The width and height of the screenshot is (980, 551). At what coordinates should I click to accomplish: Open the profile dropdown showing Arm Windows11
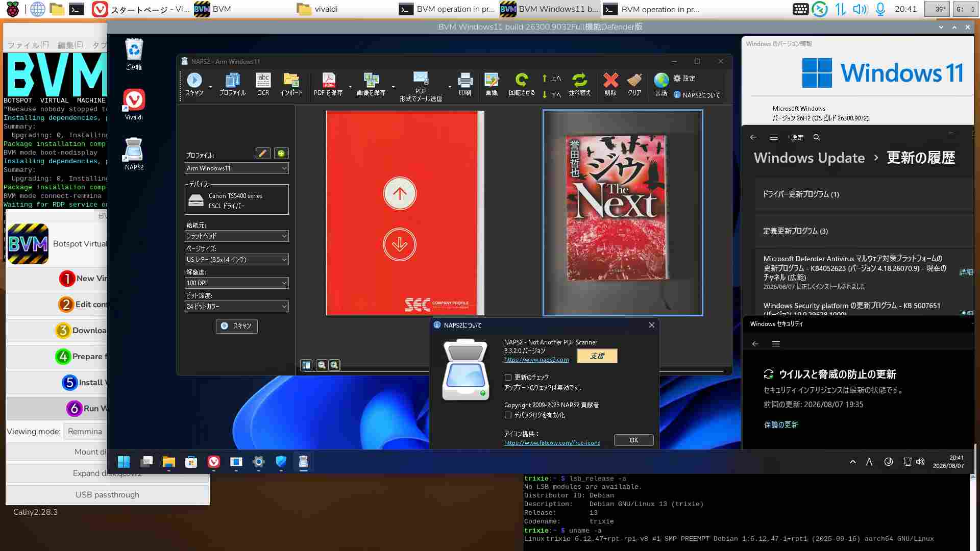237,168
